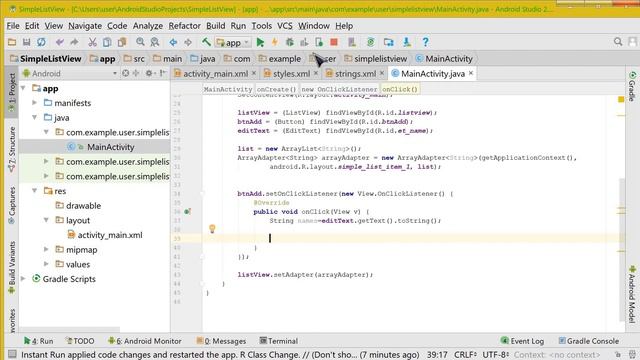The height and width of the screenshot is (360, 640).
Task: Open the TODO tool window
Action: 80,341
